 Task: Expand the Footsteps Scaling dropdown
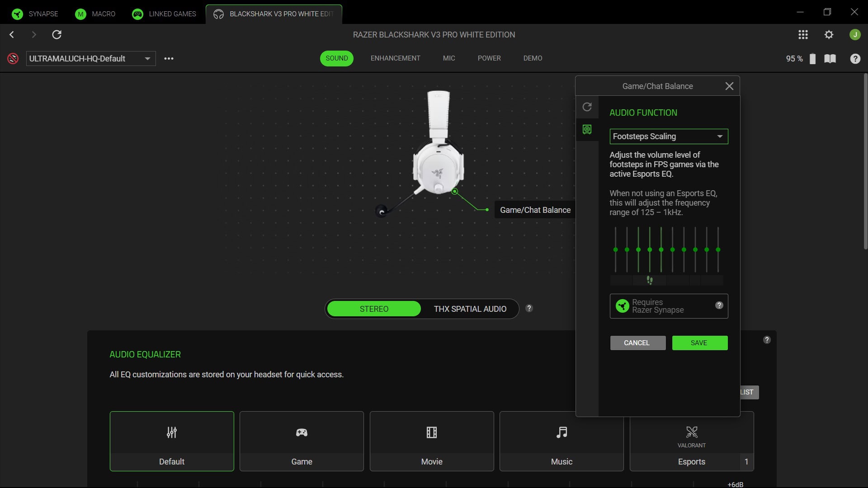[669, 136]
